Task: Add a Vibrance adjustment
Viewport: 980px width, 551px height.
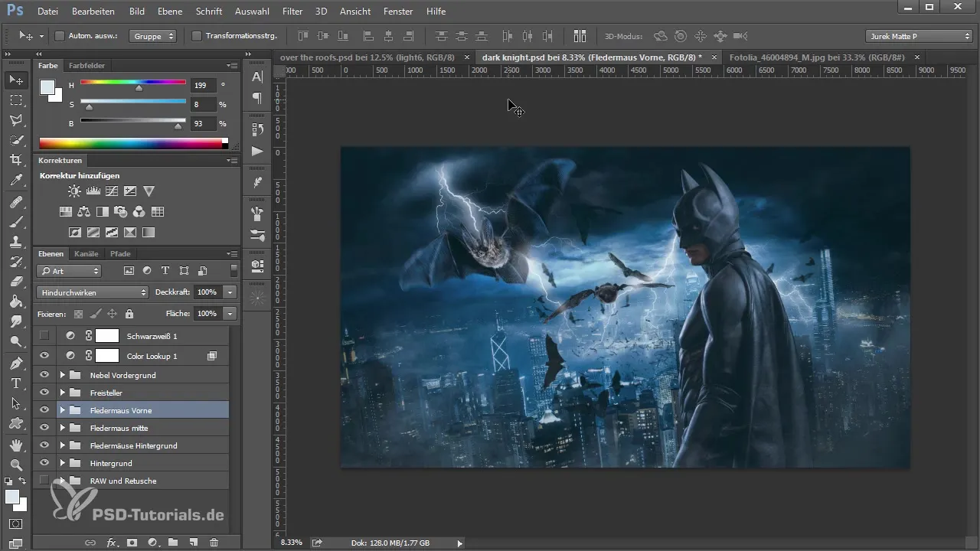Action: pos(149,191)
